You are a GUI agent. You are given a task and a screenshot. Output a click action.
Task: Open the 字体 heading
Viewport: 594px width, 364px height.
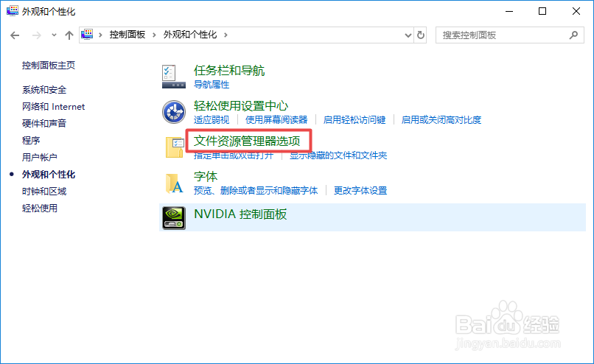click(206, 177)
